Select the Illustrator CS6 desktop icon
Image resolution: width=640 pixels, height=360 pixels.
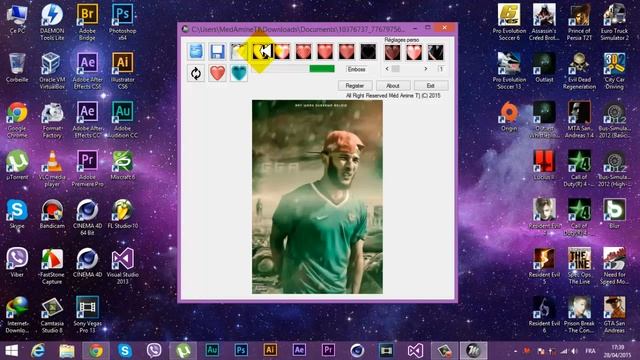click(122, 71)
